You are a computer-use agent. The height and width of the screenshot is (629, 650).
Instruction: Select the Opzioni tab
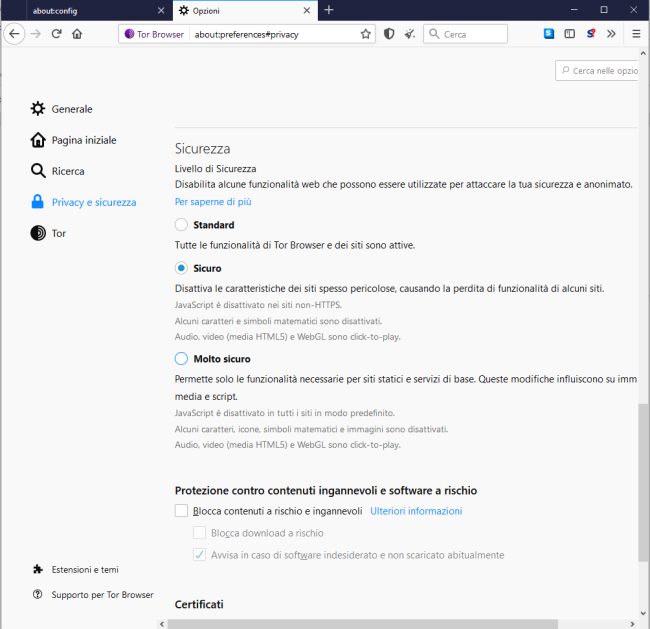coord(245,10)
